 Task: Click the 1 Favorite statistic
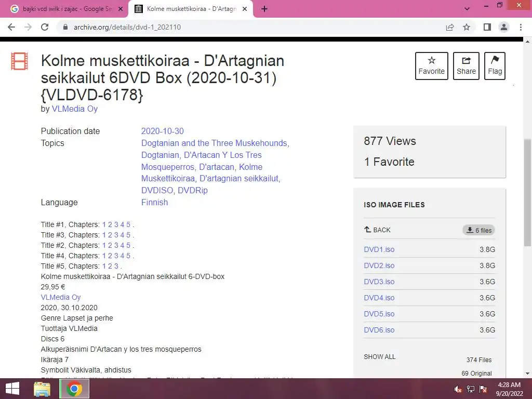[x=389, y=162]
